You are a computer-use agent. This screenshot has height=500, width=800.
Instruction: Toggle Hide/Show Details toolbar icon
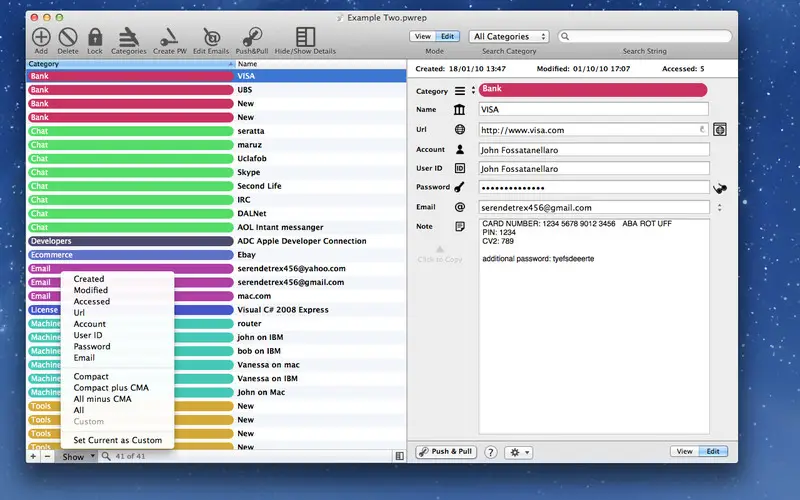[305, 37]
